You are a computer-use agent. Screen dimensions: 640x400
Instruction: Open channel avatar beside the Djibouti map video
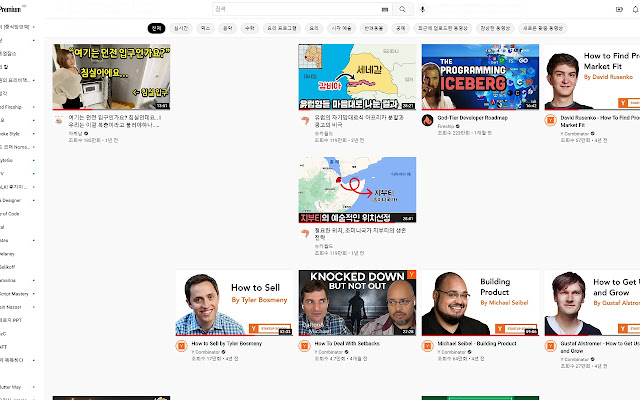pyautogui.click(x=304, y=233)
